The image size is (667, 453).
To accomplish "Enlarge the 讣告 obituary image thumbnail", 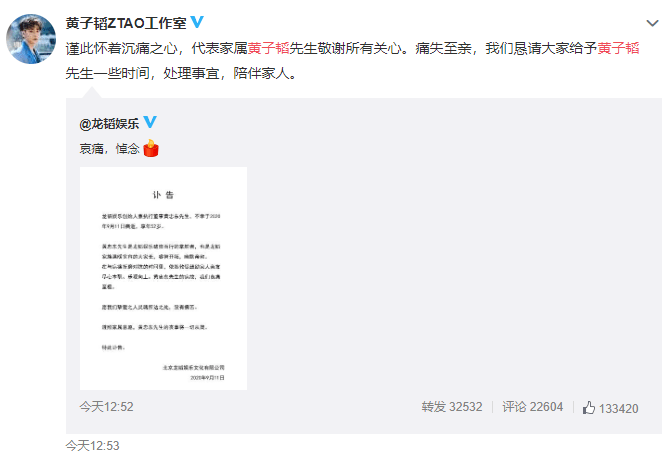I will click(163, 279).
